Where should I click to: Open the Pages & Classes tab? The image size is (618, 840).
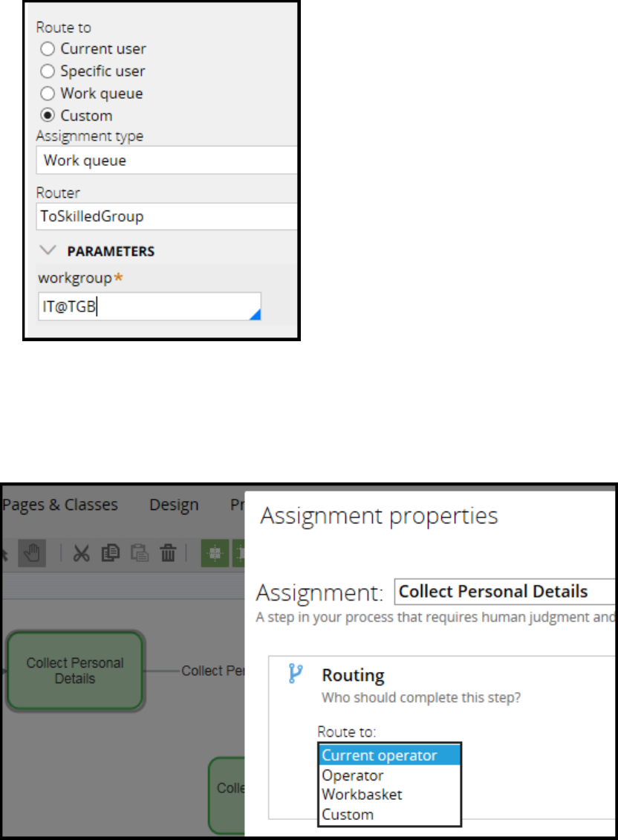(60, 505)
